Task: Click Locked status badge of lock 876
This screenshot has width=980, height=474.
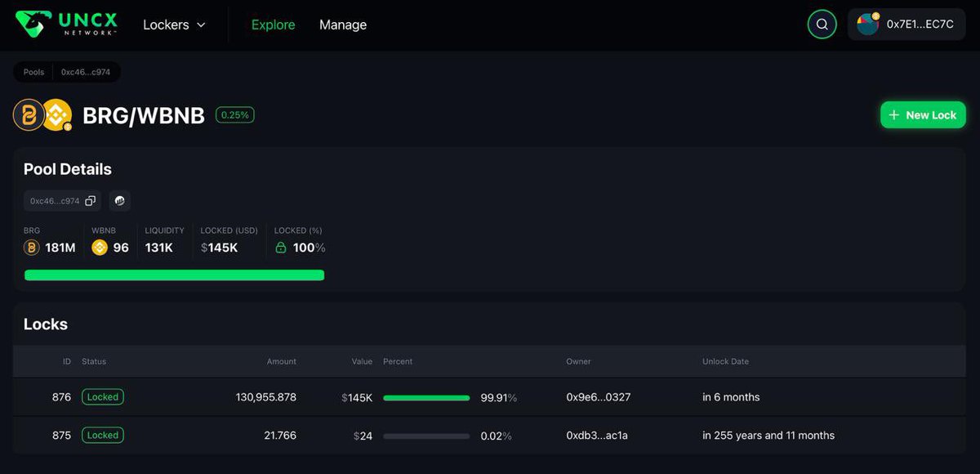Action: [x=103, y=397]
